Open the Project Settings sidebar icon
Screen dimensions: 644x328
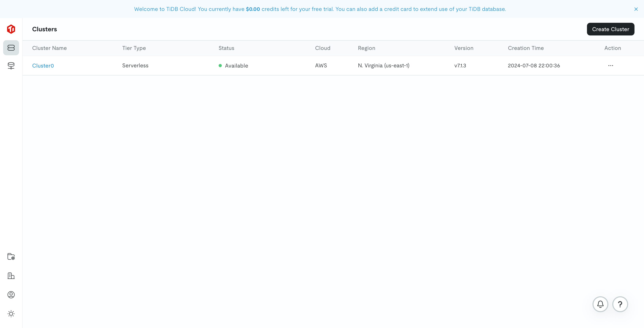point(11,256)
